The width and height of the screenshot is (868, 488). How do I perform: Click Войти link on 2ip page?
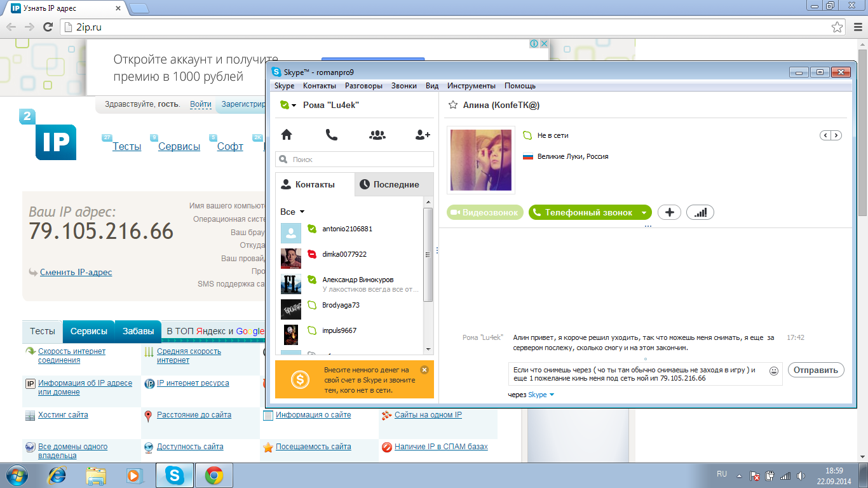[201, 104]
